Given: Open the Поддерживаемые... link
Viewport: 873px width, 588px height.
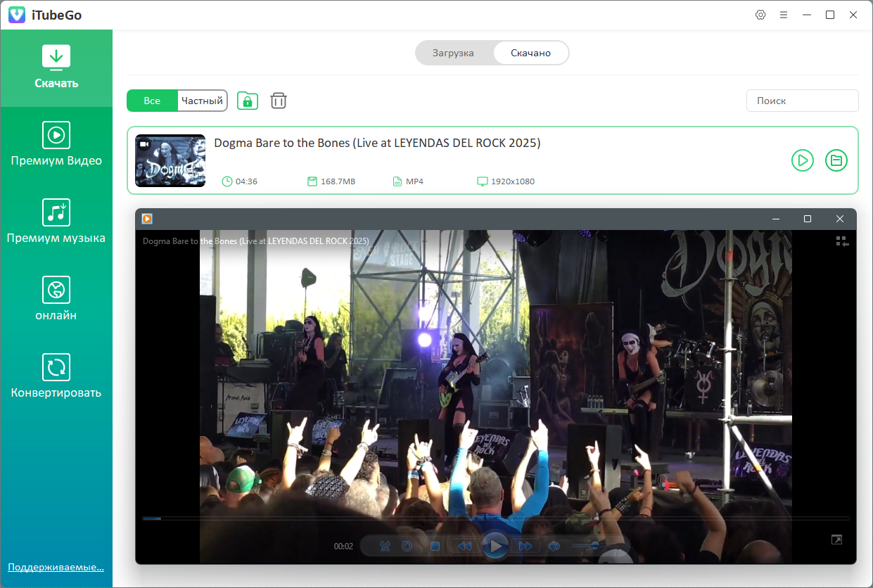Looking at the screenshot, I should click(56, 567).
